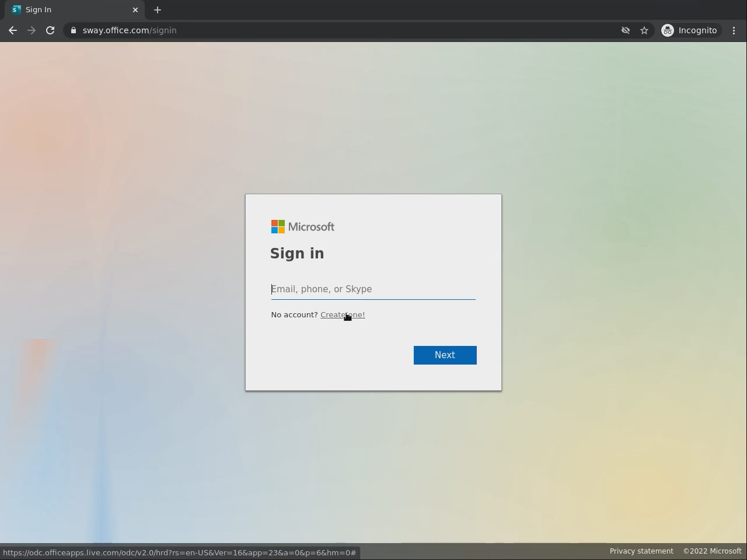The image size is (747, 560).
Task: Click the grayed-out forward arrow
Action: pos(32,30)
